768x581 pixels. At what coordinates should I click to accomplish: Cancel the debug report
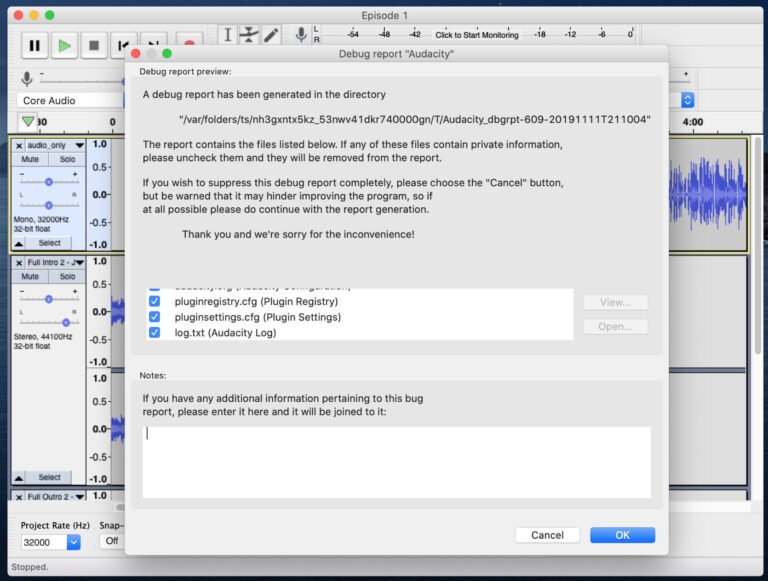click(547, 535)
